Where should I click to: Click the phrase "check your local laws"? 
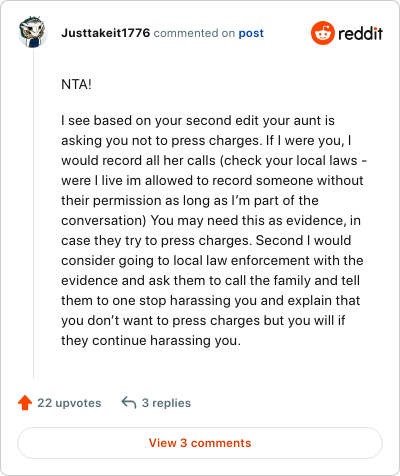point(290,161)
